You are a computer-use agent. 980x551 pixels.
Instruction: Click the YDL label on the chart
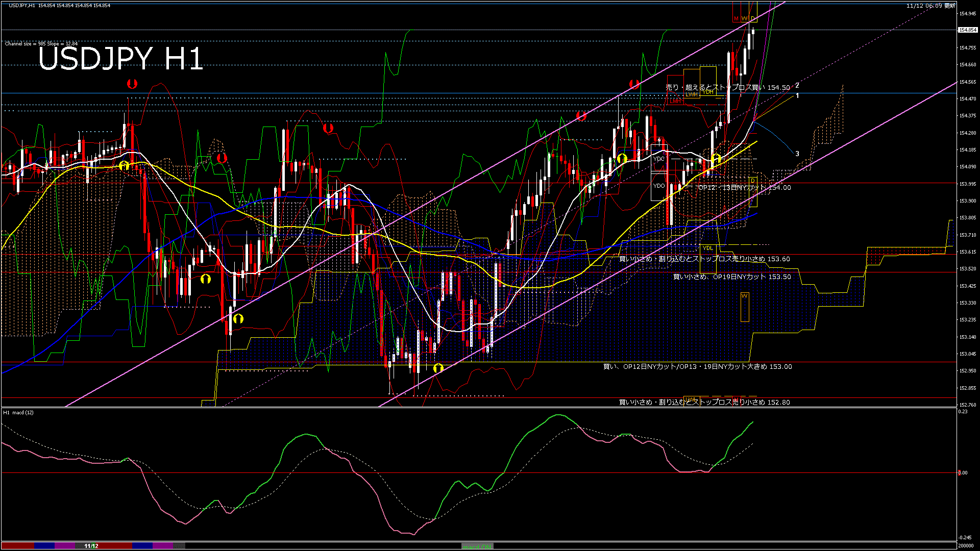708,248
